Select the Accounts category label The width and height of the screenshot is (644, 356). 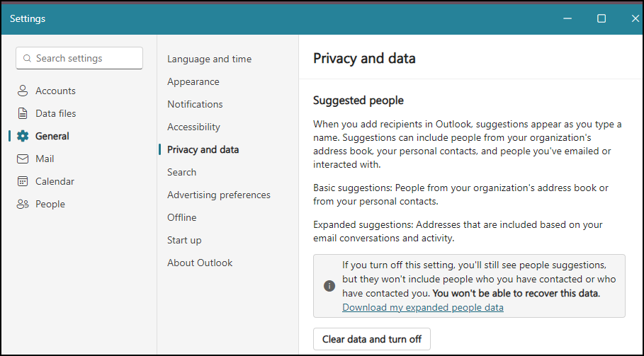(55, 91)
